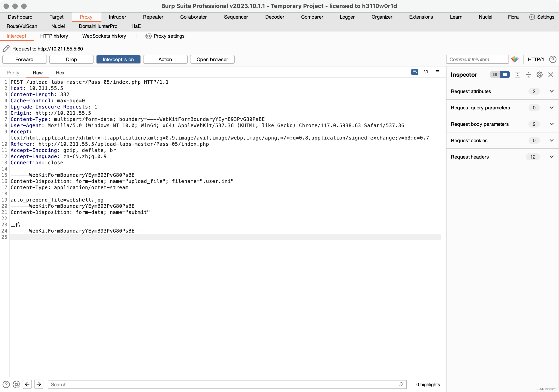Click the Inspector expand all sections icon

518,75
